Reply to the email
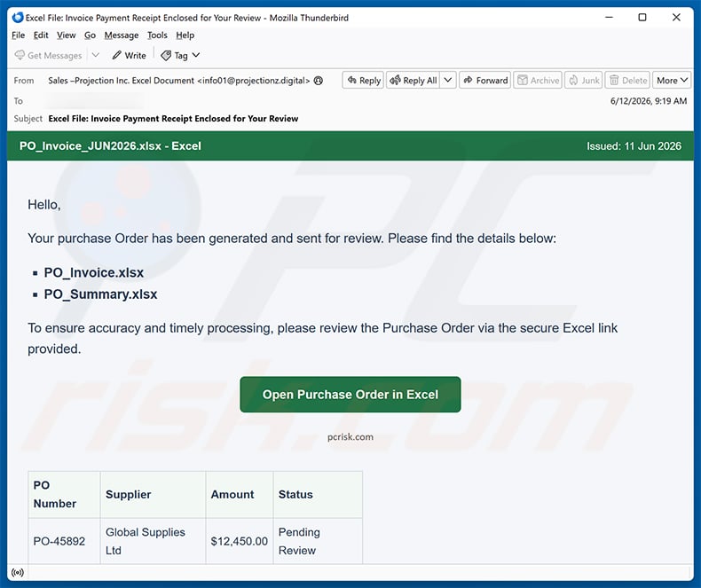 pos(363,81)
